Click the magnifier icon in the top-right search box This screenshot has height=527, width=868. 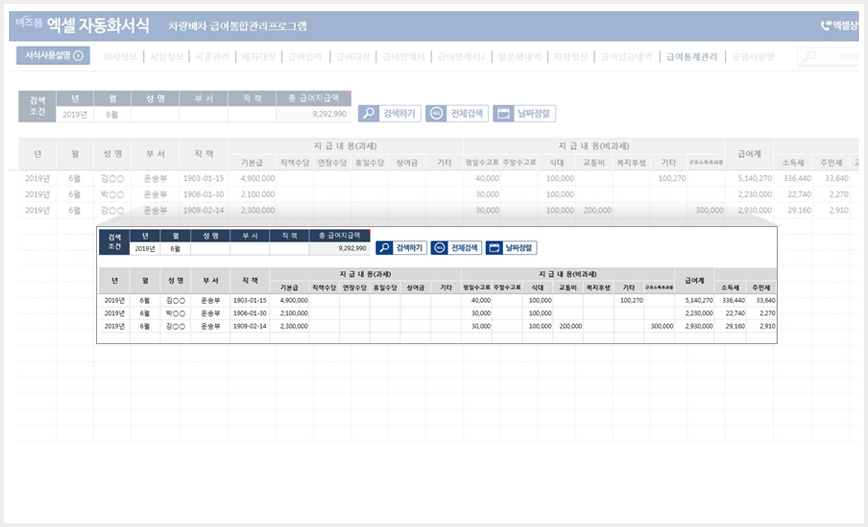(x=810, y=56)
